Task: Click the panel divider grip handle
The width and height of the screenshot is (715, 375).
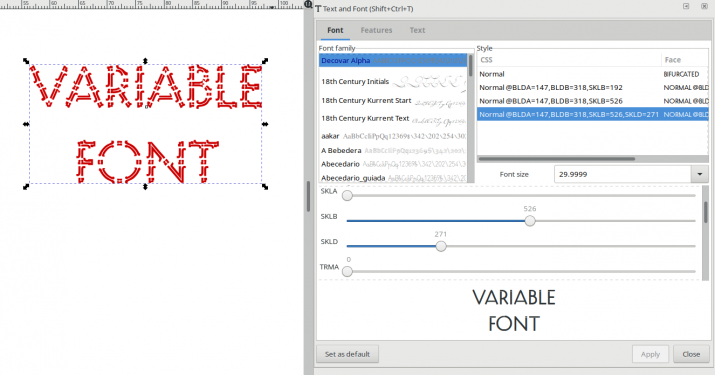Action: [x=309, y=196]
